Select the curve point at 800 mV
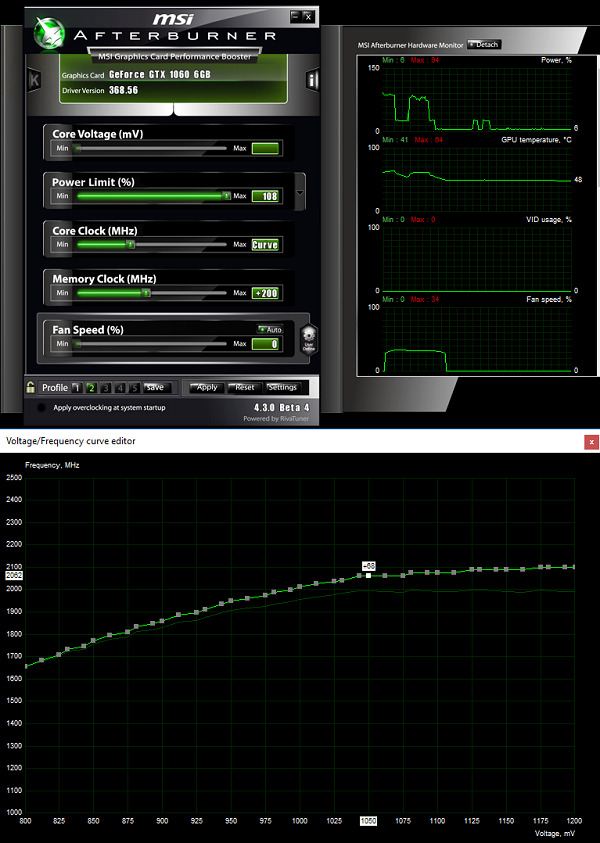Screen dimensions: 600x843 click(x=26, y=667)
